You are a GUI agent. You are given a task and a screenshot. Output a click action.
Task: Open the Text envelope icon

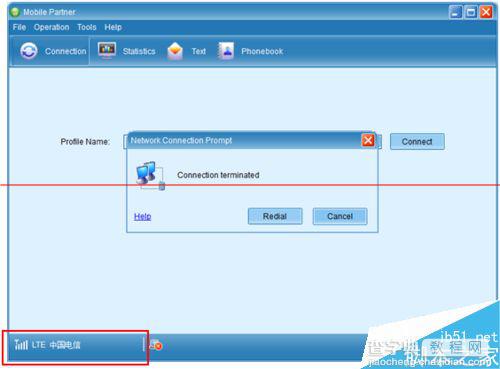click(175, 51)
